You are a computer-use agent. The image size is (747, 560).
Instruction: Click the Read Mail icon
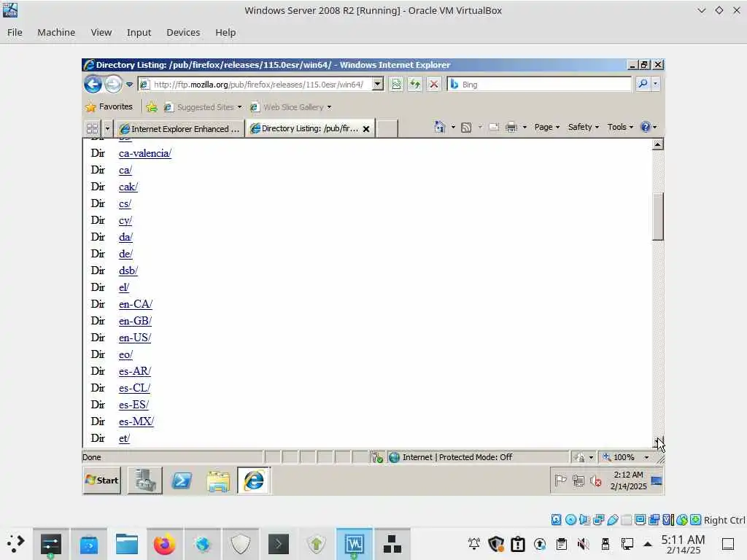[494, 127]
